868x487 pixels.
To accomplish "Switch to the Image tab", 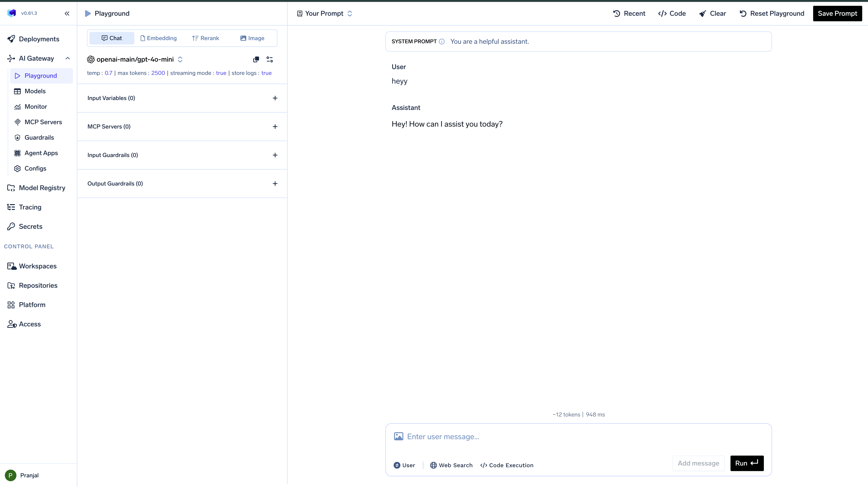I will (252, 38).
